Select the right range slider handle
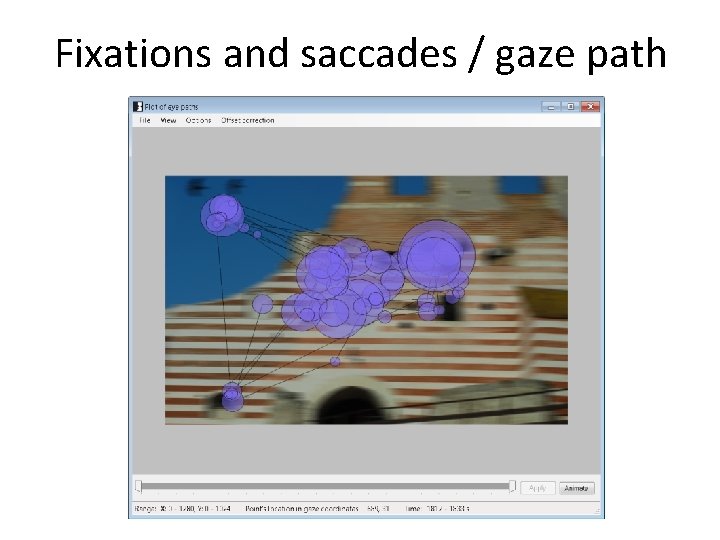The height and width of the screenshot is (540, 720). [x=512, y=486]
